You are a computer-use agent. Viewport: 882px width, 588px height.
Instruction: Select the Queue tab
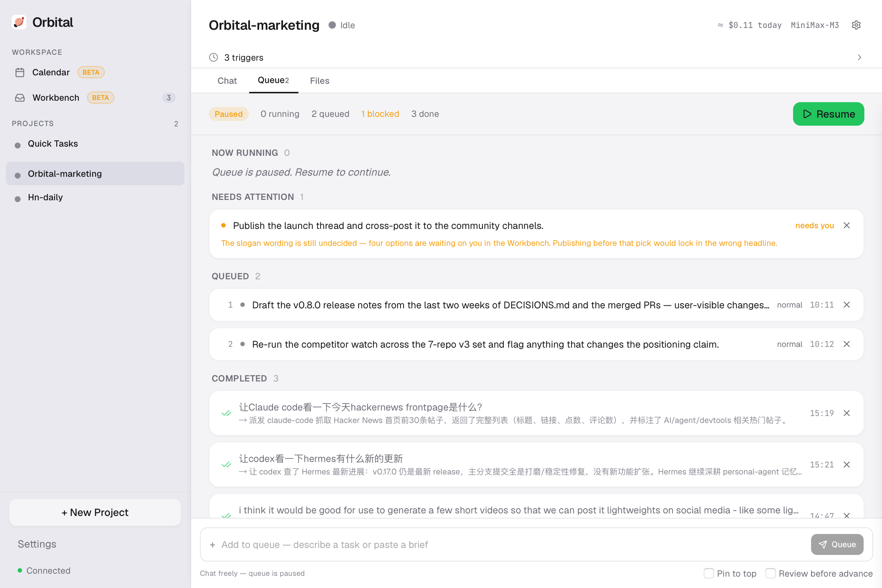(x=273, y=80)
